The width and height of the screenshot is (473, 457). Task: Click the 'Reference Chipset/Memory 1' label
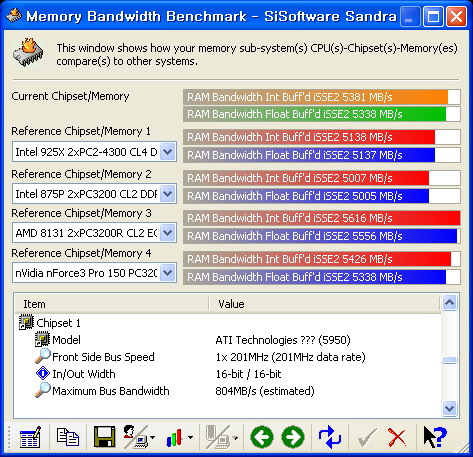(x=81, y=131)
